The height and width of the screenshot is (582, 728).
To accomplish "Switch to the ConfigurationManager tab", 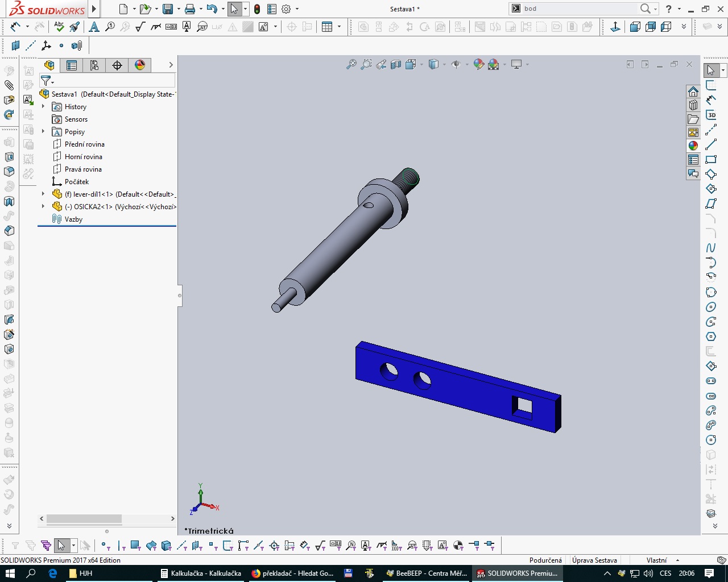I will [94, 65].
